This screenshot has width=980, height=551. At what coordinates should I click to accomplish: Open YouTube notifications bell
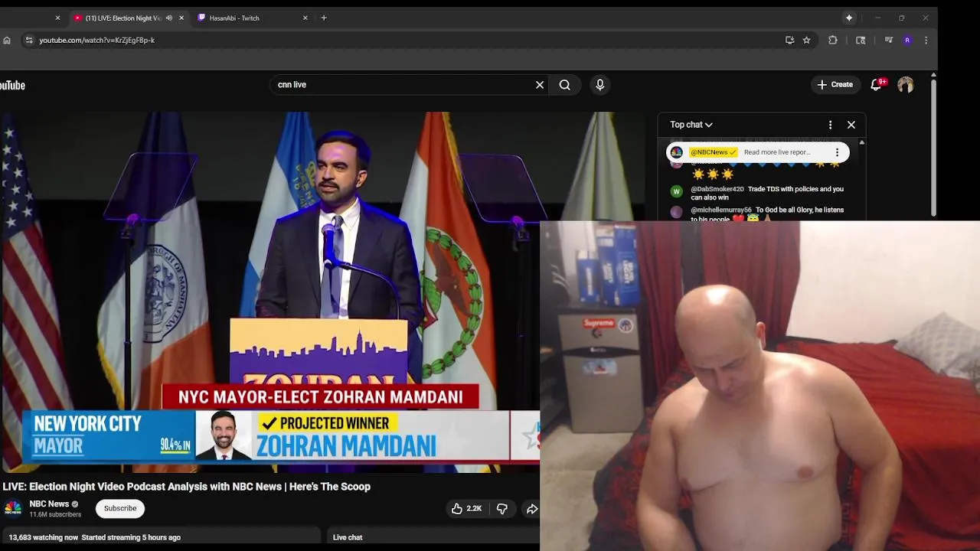(877, 85)
